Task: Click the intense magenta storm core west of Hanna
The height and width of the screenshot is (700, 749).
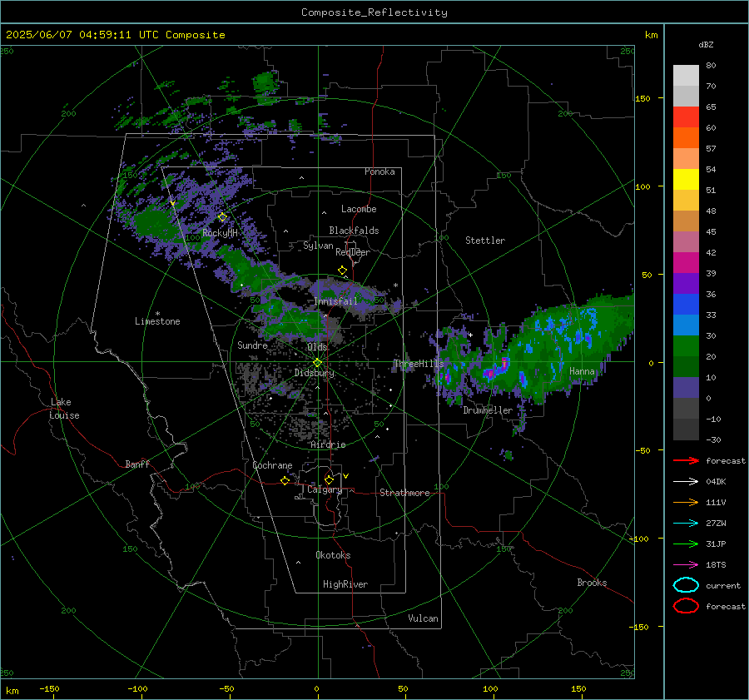Action: coord(503,365)
